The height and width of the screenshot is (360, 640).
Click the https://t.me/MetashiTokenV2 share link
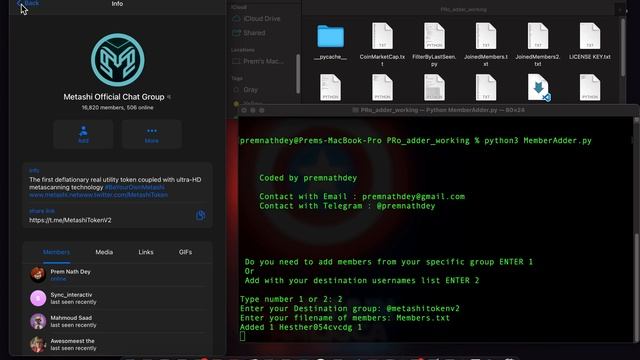(70, 220)
